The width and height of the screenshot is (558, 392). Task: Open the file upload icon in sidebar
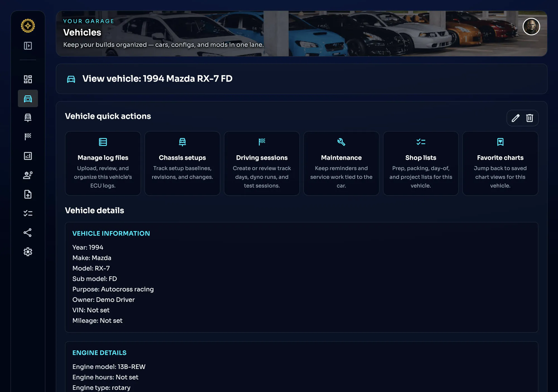coord(28,194)
